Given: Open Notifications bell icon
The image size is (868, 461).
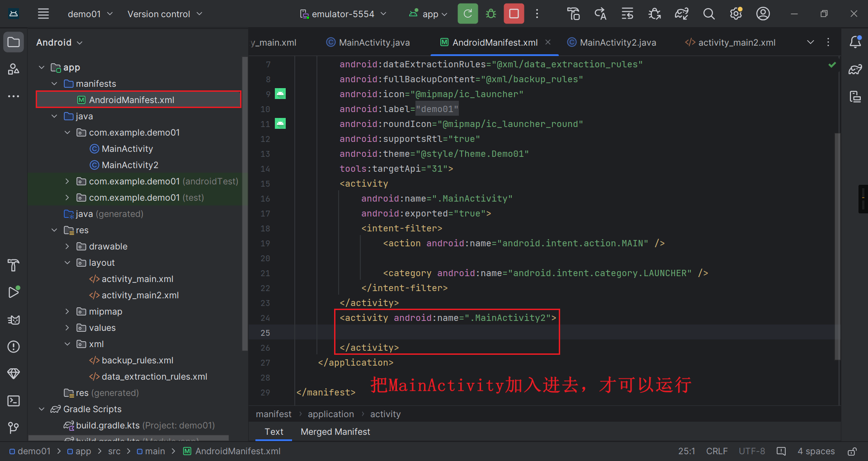Looking at the screenshot, I should tap(855, 42).
